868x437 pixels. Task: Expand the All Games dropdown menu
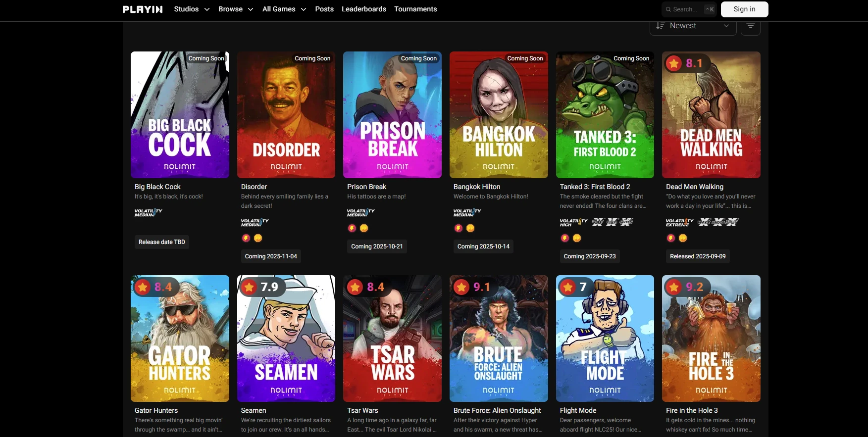tap(284, 9)
